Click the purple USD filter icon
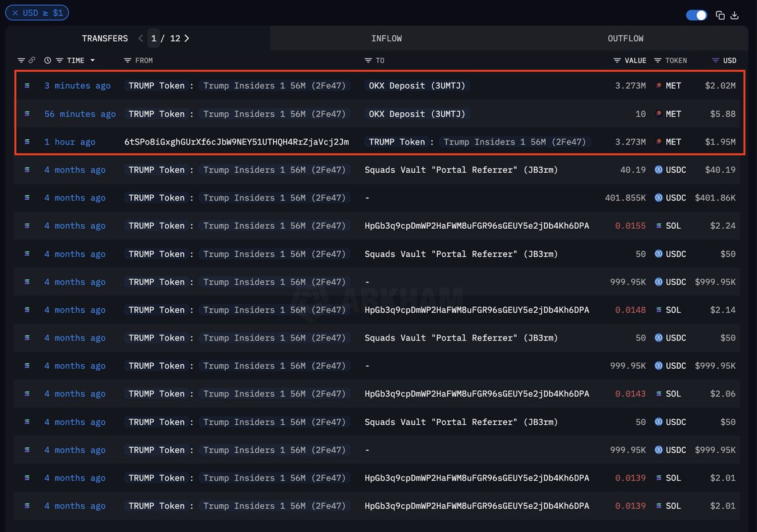 (x=715, y=61)
